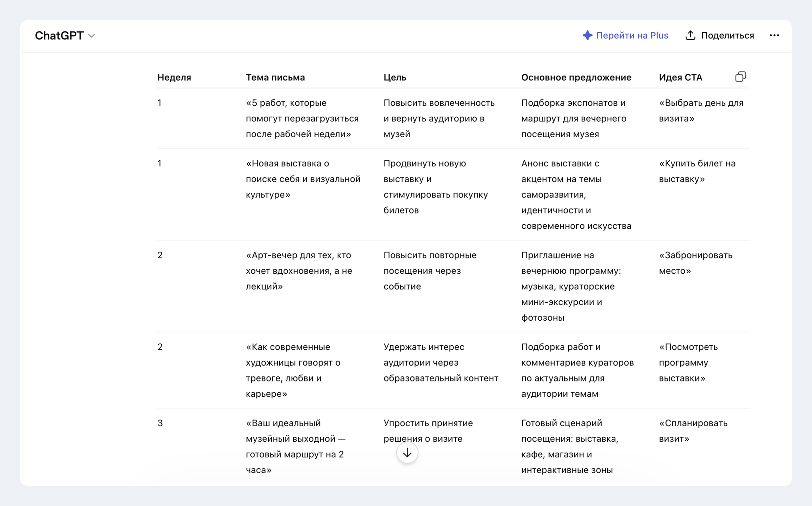Click the «Купить билет на выставку» cell
Screen dimensions: 812x506
pyautogui.click(x=697, y=171)
